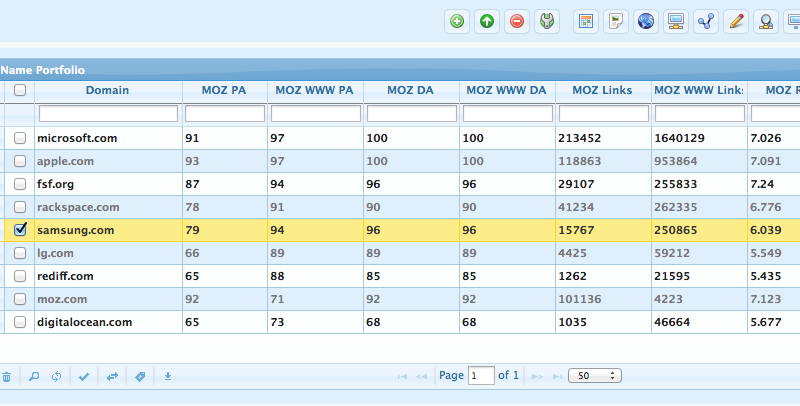This screenshot has height=406, width=800.
Task: Click the checkmark icon in footer bar
Action: tap(84, 377)
